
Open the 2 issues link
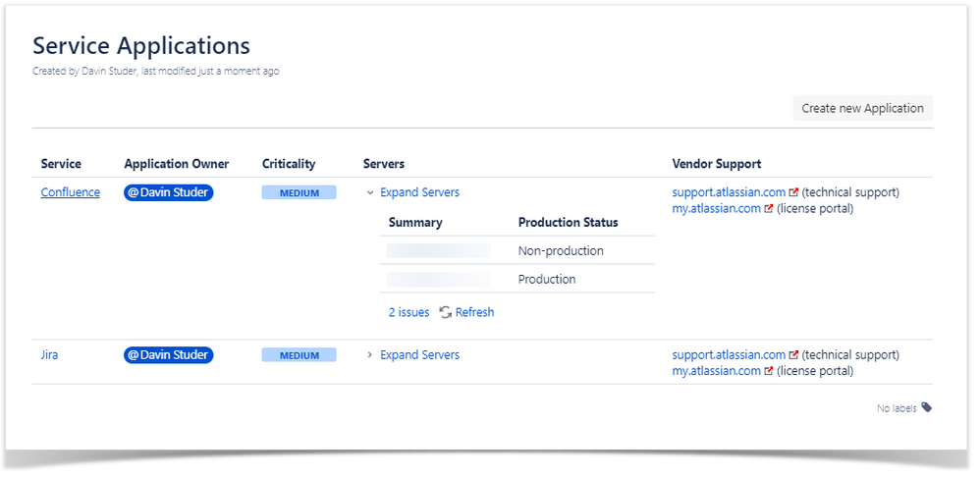(x=408, y=312)
